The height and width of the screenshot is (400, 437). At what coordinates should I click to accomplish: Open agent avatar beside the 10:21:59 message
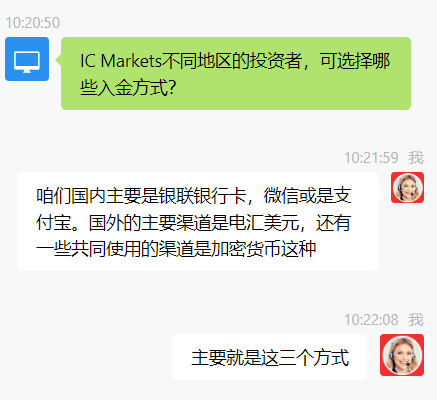click(x=407, y=188)
